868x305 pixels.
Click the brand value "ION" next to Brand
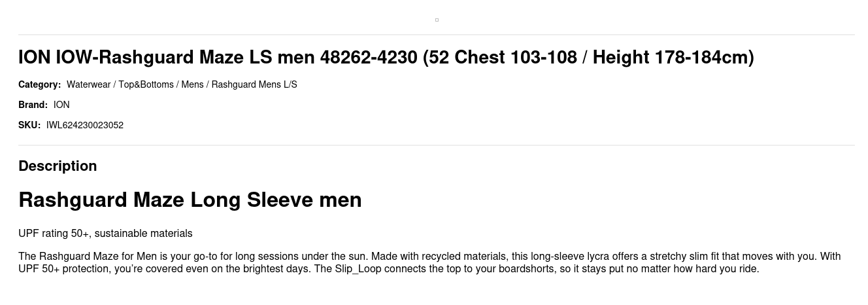pos(61,105)
